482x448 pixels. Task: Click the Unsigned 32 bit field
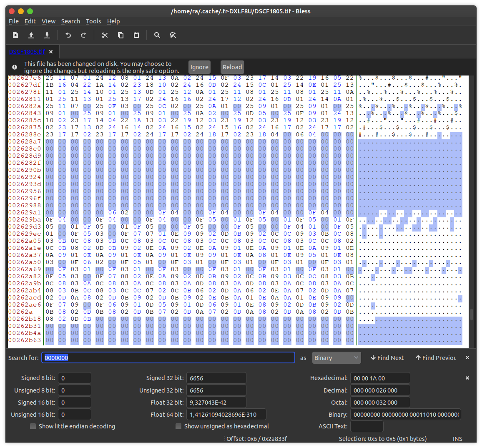(x=216, y=390)
